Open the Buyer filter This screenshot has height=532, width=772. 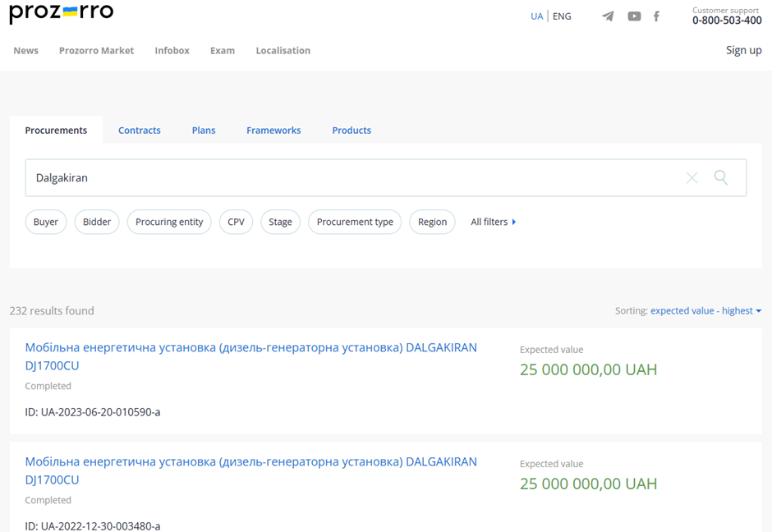click(46, 222)
